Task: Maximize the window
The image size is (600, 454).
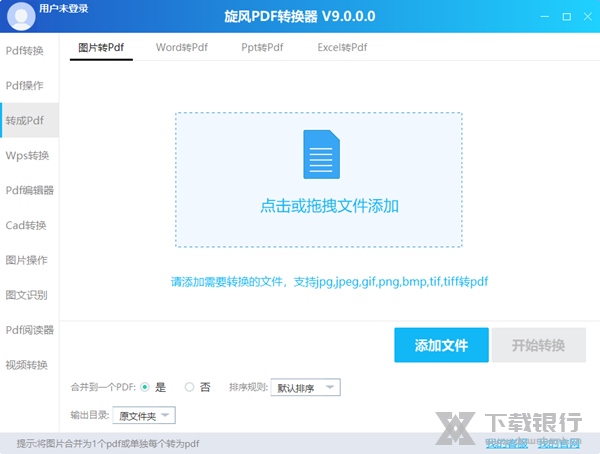Action: pyautogui.click(x=567, y=16)
